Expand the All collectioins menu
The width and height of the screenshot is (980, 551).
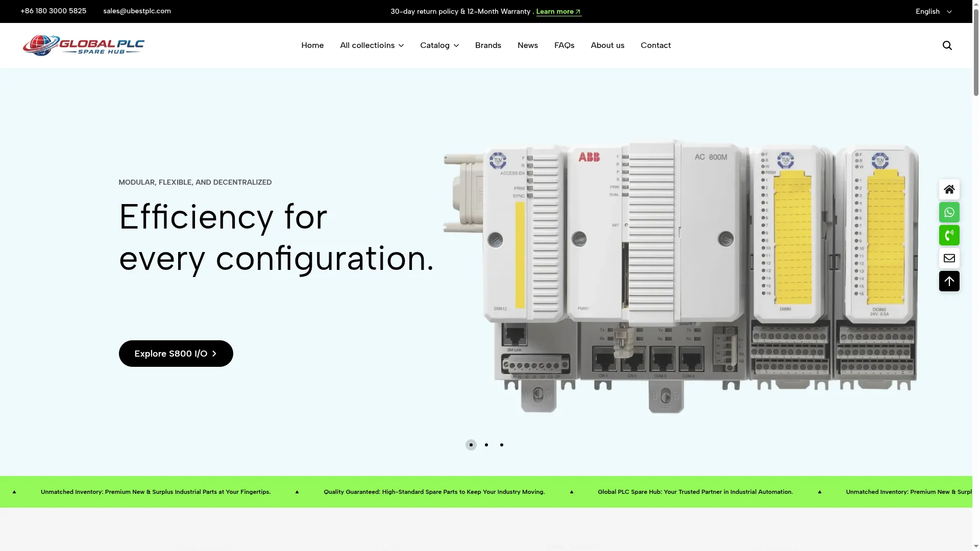[372, 45]
